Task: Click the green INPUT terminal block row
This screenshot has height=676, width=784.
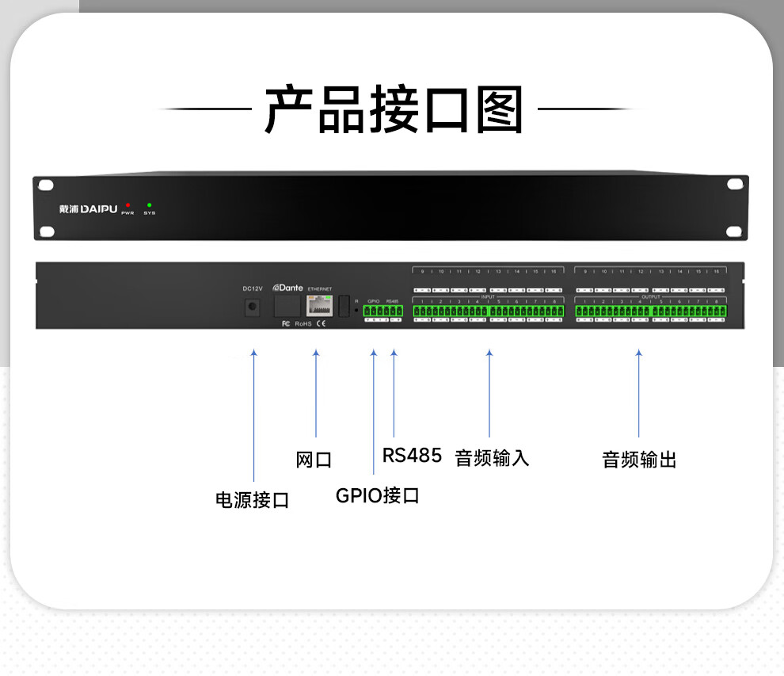Action: point(487,311)
